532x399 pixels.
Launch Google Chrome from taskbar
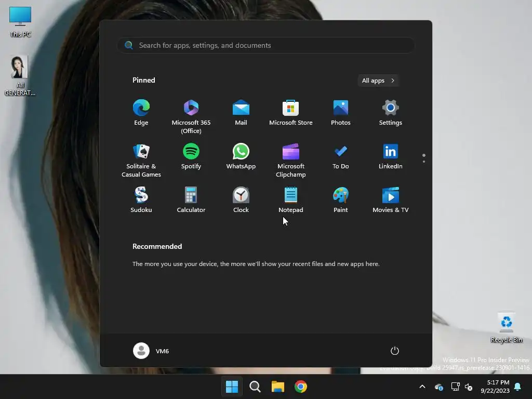click(301, 387)
